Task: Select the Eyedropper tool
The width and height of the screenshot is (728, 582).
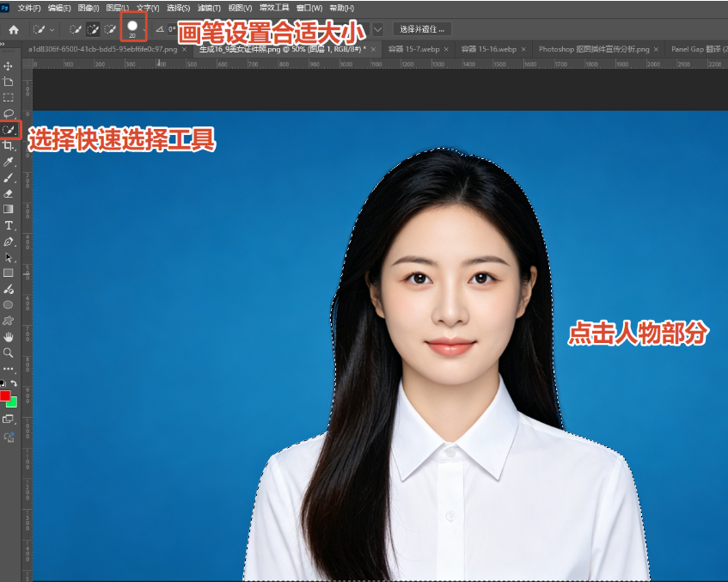Action: [x=9, y=162]
